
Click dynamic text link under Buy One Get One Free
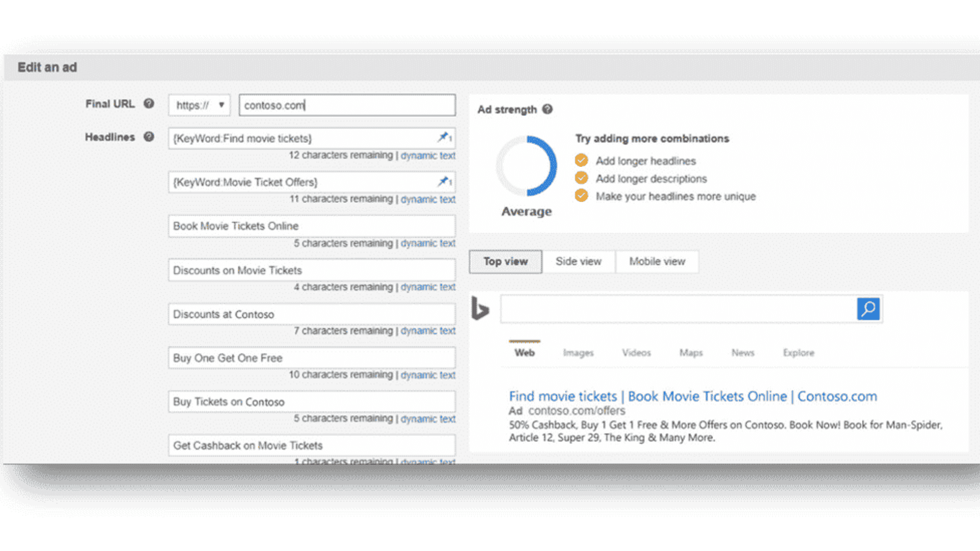(428, 375)
